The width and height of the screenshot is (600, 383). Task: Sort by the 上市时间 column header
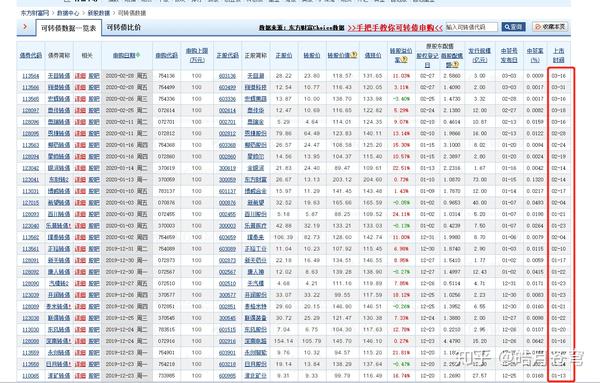(x=559, y=55)
